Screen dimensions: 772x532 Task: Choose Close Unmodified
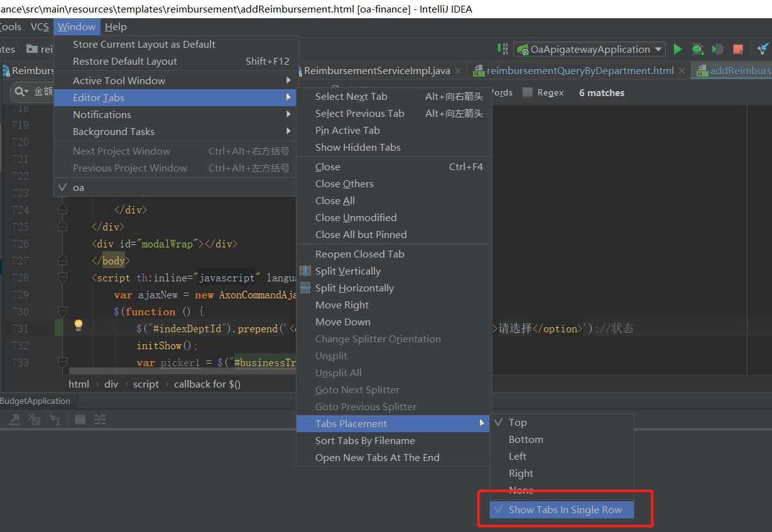[393, 218]
